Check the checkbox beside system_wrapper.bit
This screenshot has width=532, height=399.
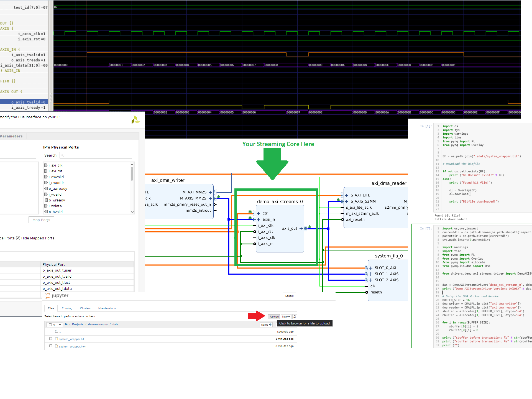click(x=50, y=338)
